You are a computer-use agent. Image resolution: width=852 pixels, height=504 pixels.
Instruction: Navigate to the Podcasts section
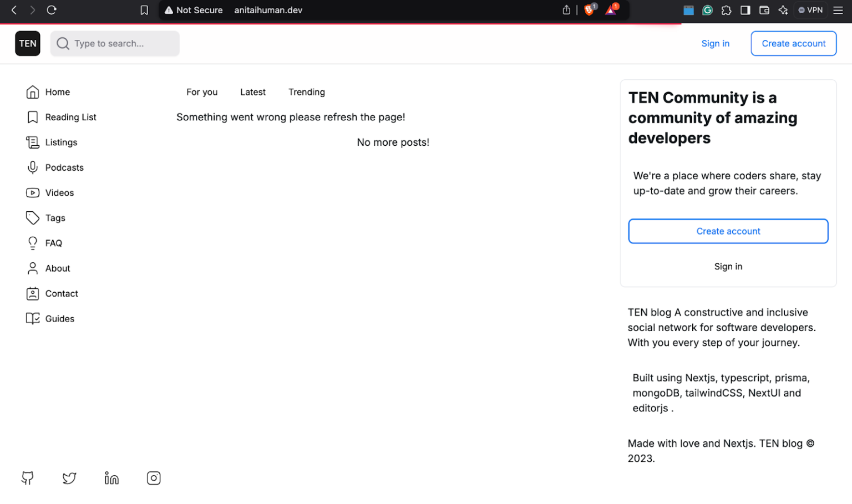click(x=64, y=167)
